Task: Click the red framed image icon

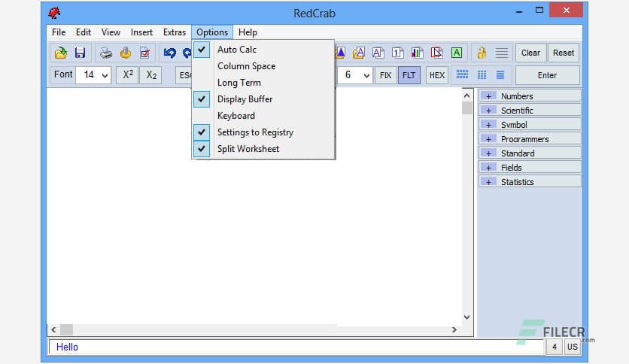Action: coord(437,53)
